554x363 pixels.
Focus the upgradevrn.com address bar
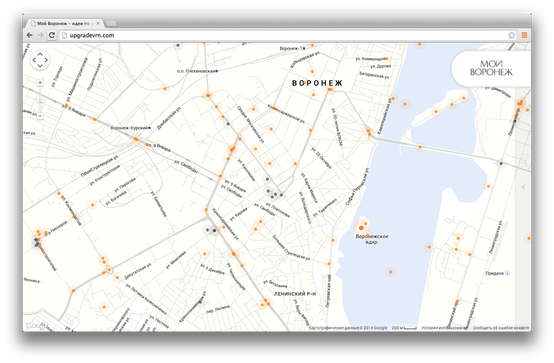coord(283,35)
